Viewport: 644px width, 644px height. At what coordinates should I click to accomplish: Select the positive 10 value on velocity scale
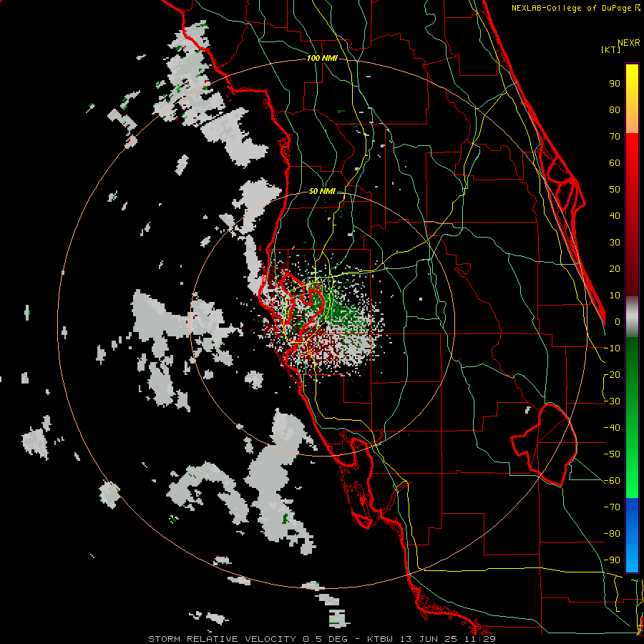615,296
